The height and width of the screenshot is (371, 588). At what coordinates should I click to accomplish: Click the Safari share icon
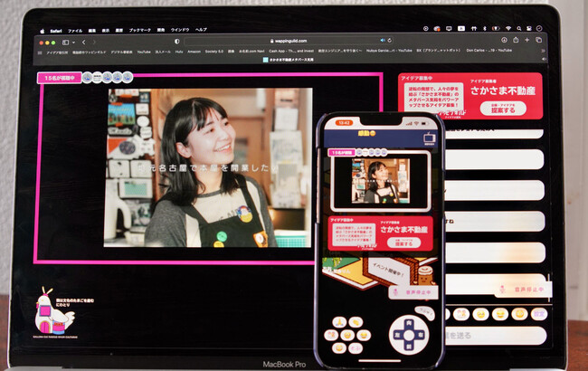coord(516,40)
